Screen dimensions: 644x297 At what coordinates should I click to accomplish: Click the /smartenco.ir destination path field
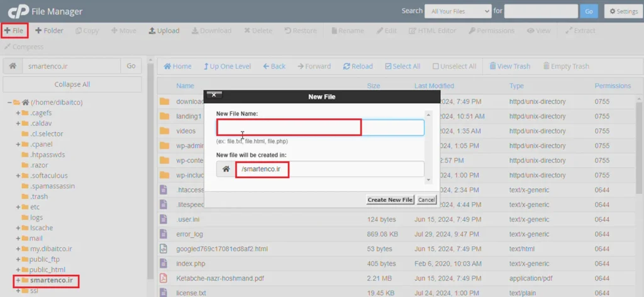[330, 169]
